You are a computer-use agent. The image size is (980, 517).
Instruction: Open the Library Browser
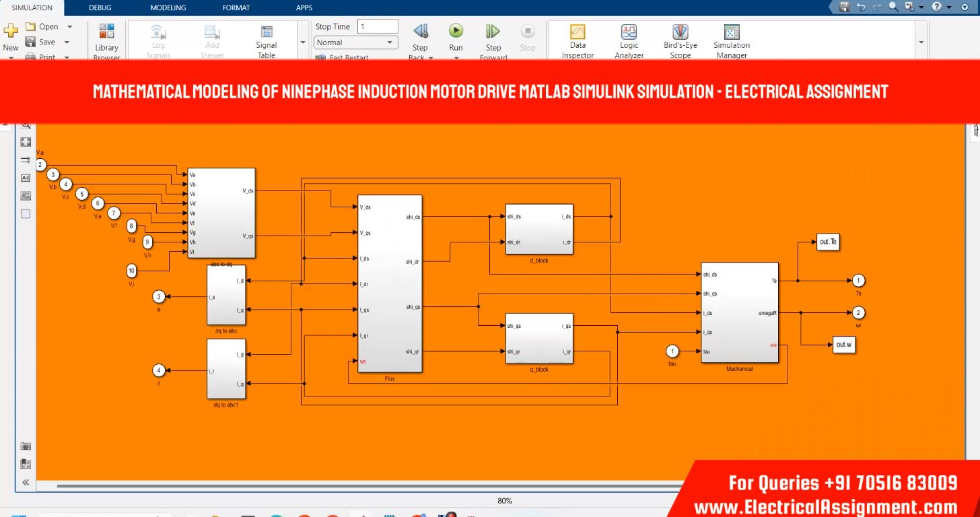[x=106, y=34]
